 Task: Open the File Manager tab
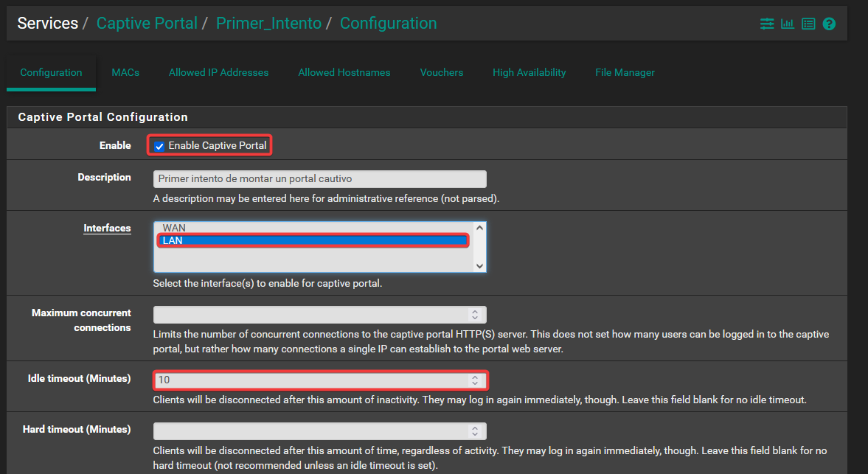tap(625, 72)
